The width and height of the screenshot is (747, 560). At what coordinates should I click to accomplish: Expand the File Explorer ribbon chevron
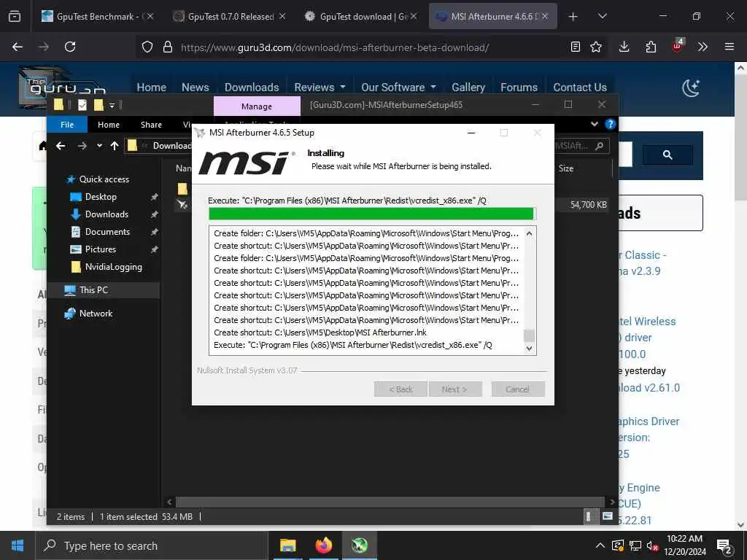[x=594, y=124]
